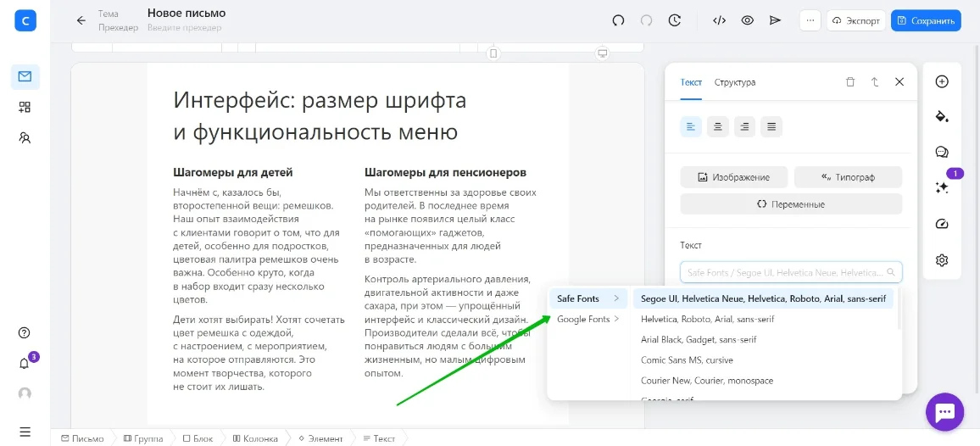The width and height of the screenshot is (980, 446).
Task: Open the font family search dropdown
Action: click(x=790, y=272)
